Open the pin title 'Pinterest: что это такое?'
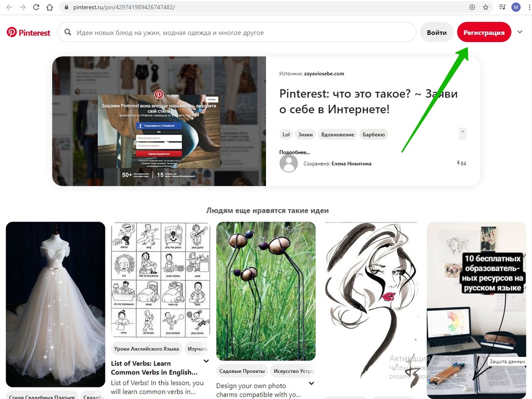The image size is (532, 399). tap(368, 101)
